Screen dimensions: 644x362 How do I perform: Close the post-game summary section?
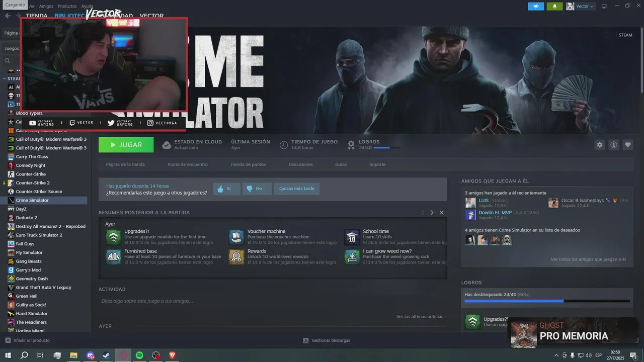tap(442, 213)
